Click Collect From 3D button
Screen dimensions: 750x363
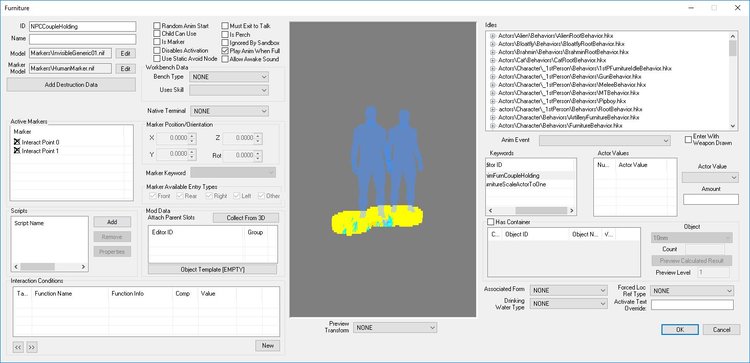246,218
